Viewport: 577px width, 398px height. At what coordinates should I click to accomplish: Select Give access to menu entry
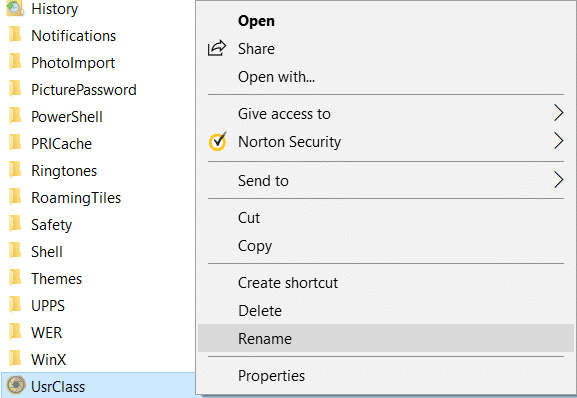(386, 114)
